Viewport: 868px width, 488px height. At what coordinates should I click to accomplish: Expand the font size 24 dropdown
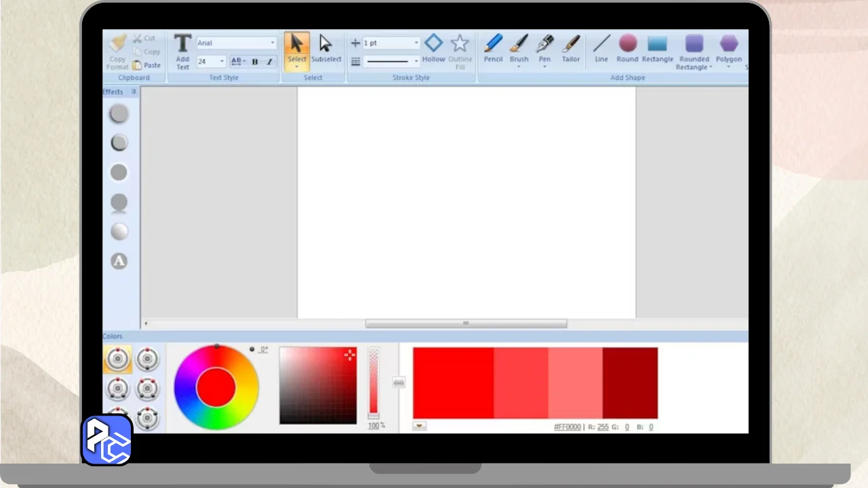click(222, 62)
